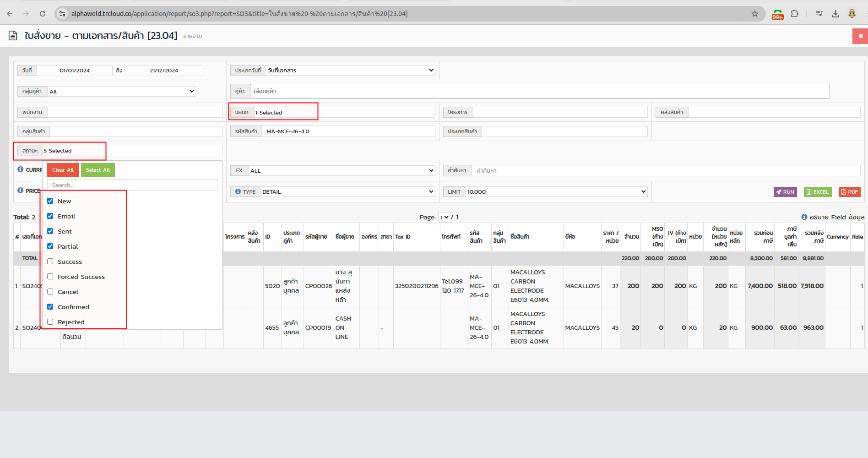Open browser downloads
The height and width of the screenshot is (458, 868).
pos(835,14)
